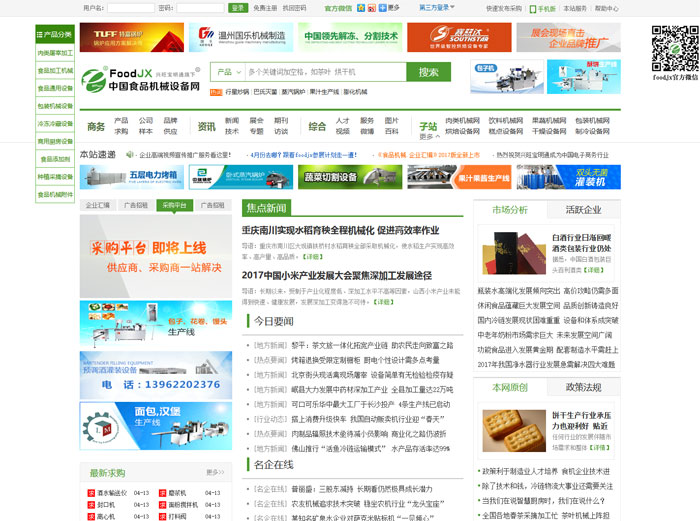Switch to the 采购平台 tab
The height and width of the screenshot is (521, 700).
(x=173, y=205)
